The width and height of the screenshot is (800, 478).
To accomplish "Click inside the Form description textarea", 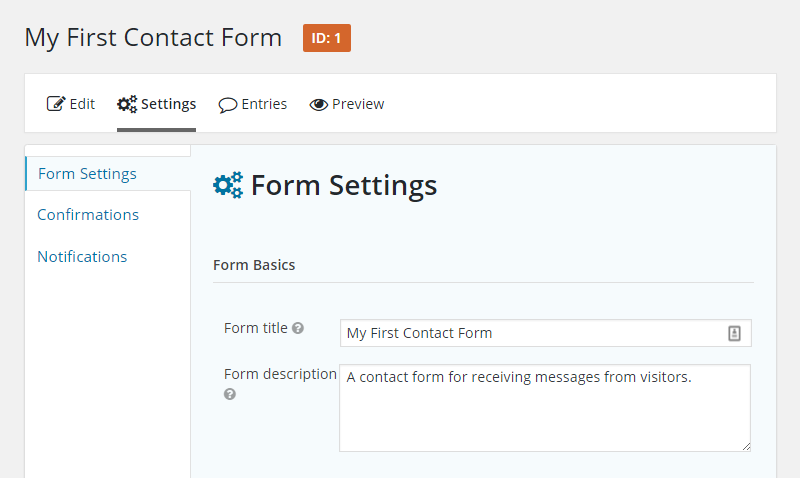I will click(544, 408).
